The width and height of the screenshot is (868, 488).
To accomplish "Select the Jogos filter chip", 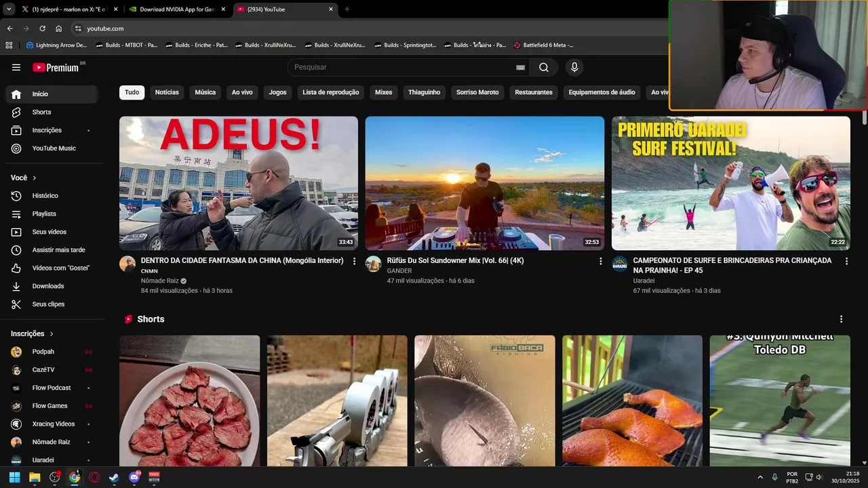I will pos(277,92).
